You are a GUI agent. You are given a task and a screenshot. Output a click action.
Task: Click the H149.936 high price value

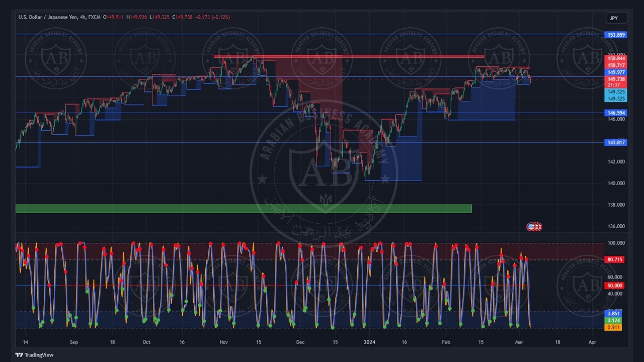click(x=137, y=17)
